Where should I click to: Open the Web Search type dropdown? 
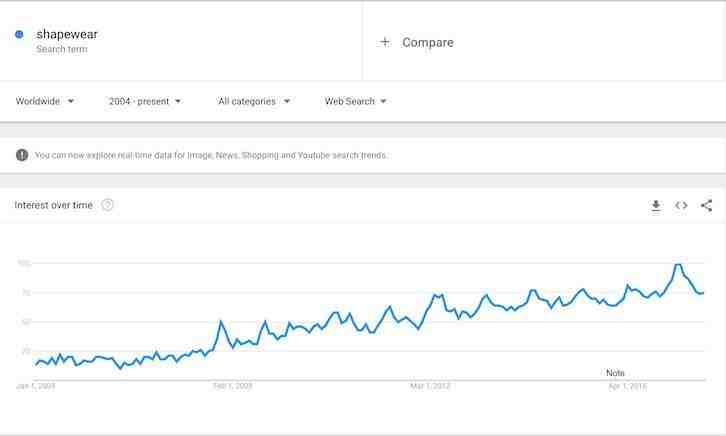(355, 101)
